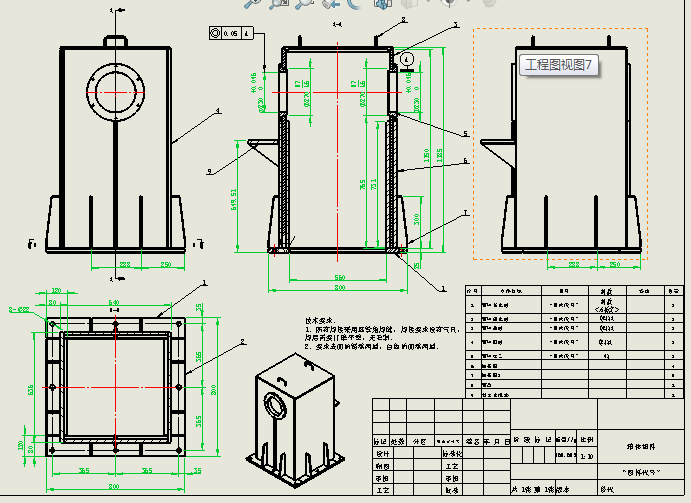Select the 8-Ø22 hole callout
Screen dimensions: 691x503
click(19, 310)
